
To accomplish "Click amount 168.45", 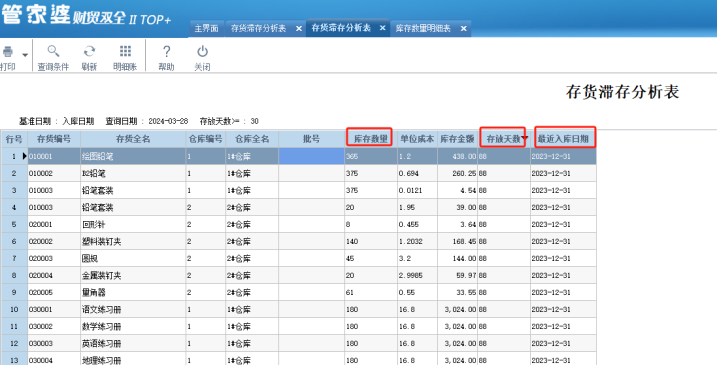I will pos(457,241).
